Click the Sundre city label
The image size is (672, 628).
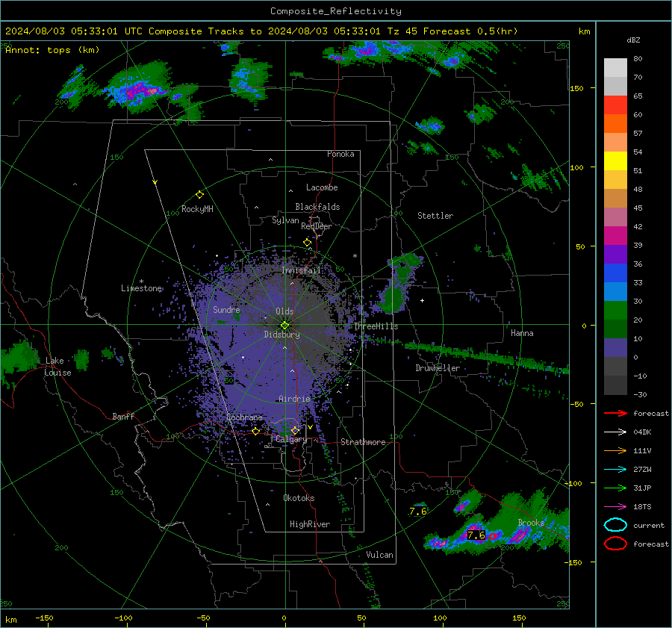tap(226, 309)
